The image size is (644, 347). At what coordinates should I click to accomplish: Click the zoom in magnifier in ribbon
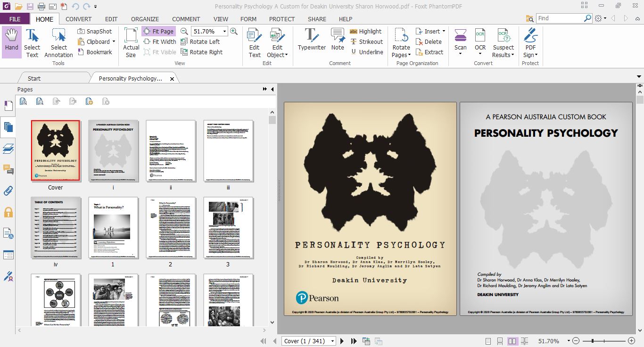[x=234, y=31]
